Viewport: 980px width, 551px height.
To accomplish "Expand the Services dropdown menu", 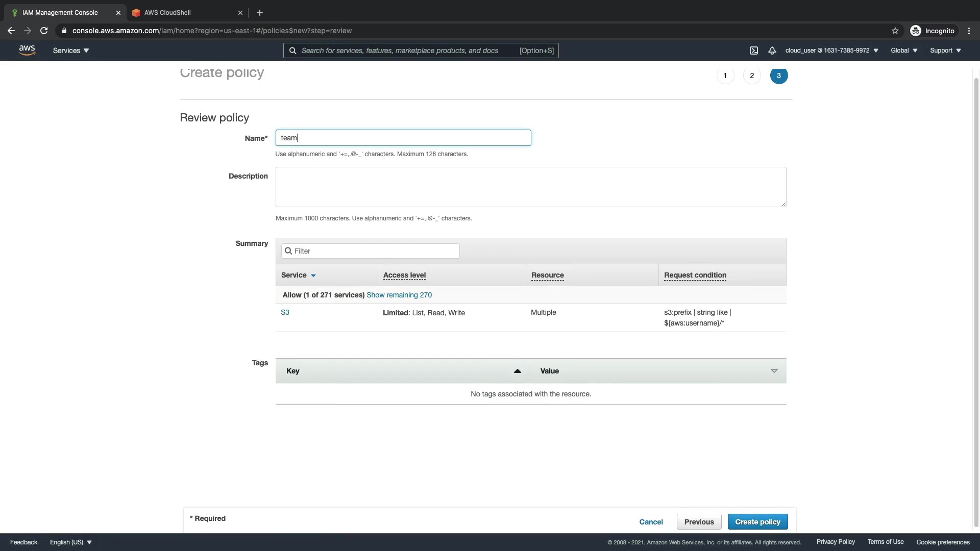I will coord(71,51).
